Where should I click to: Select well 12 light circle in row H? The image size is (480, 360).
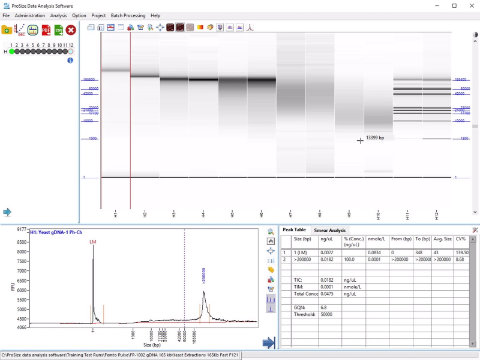71,51
